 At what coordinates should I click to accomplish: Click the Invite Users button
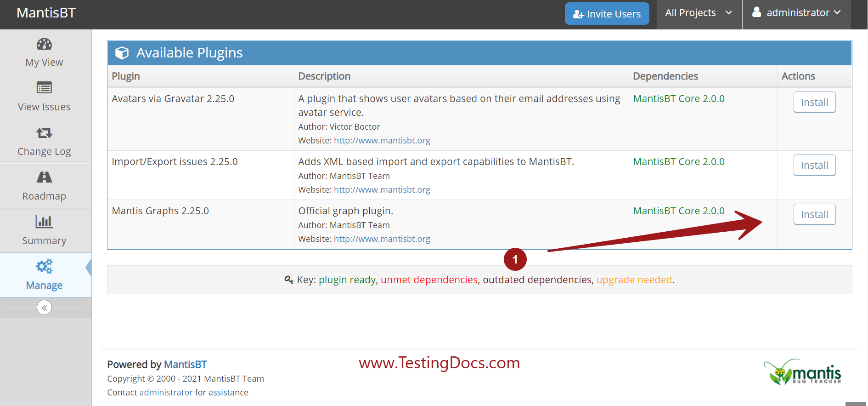click(607, 14)
